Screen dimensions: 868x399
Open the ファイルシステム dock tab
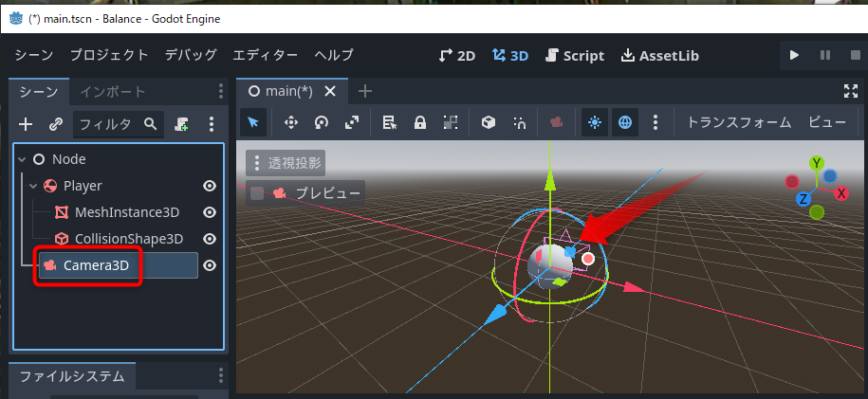(x=72, y=377)
